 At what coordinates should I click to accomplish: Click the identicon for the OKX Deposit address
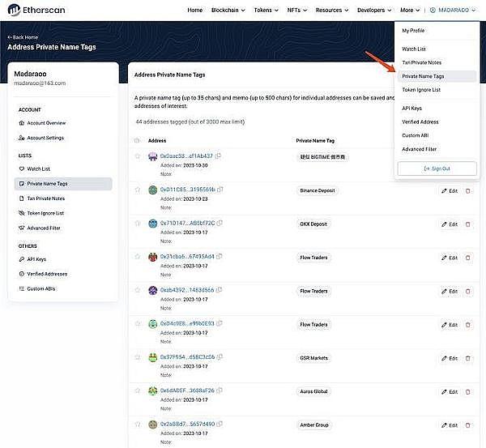152,223
